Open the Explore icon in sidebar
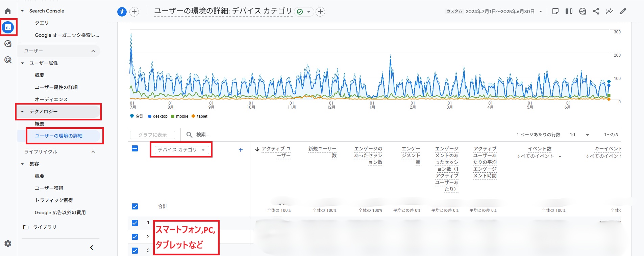Viewport: 644px width, 256px height. 8,44
